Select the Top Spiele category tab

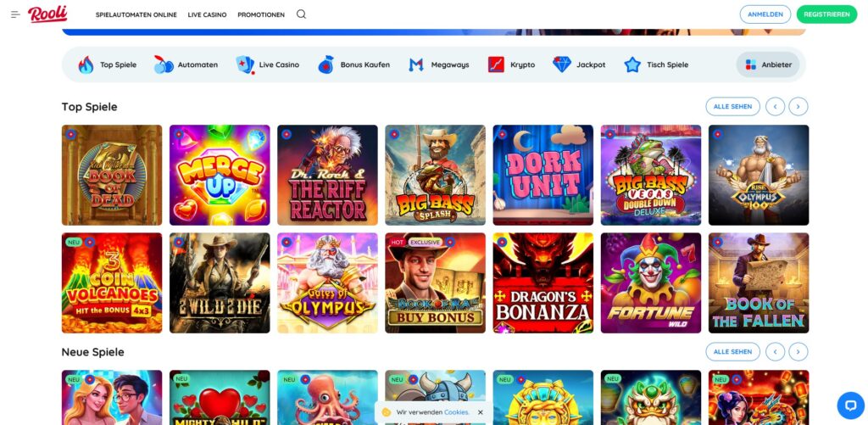coord(108,64)
